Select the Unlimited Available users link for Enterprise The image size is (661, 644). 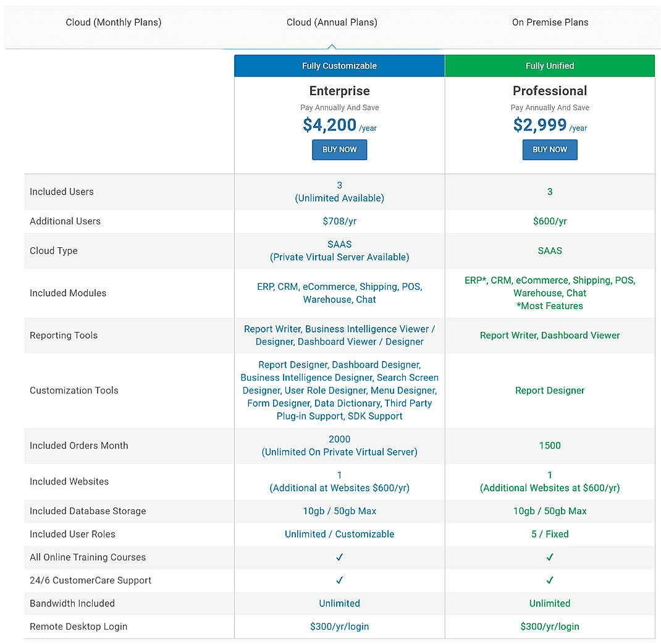[x=339, y=198]
